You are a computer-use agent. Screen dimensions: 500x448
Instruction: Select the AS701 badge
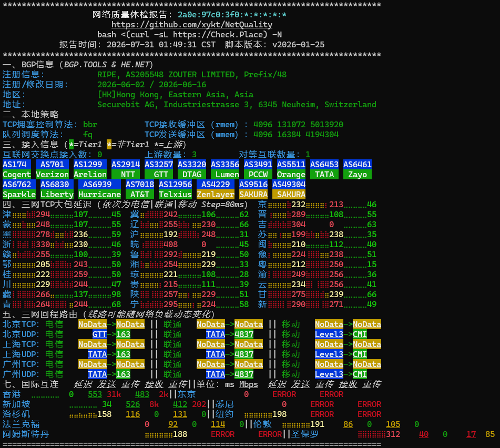52,165
